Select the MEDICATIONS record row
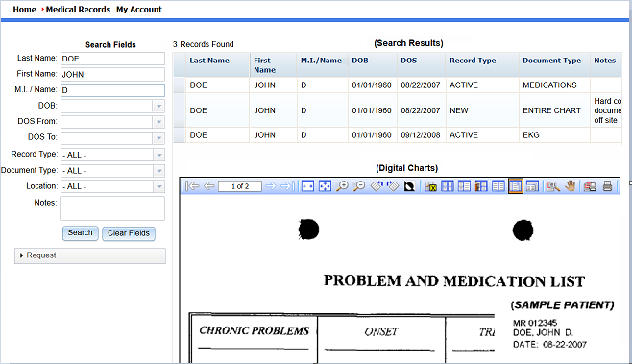This screenshot has width=632, height=364. point(398,85)
